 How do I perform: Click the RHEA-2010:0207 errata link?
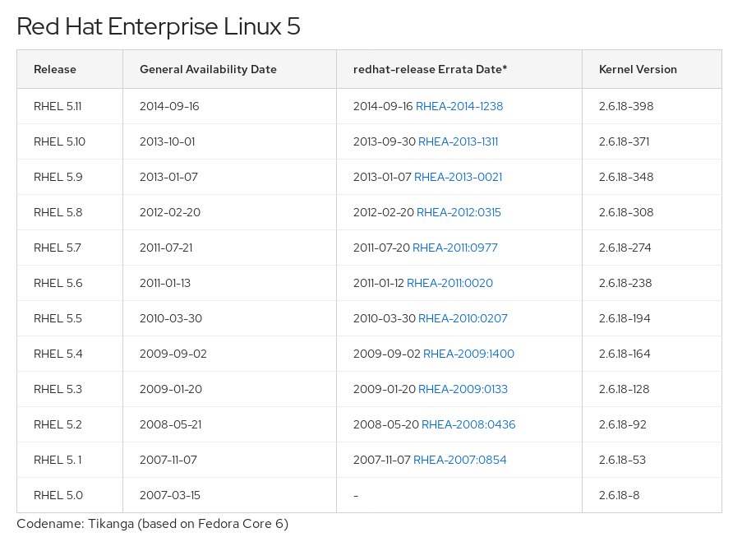pos(463,318)
